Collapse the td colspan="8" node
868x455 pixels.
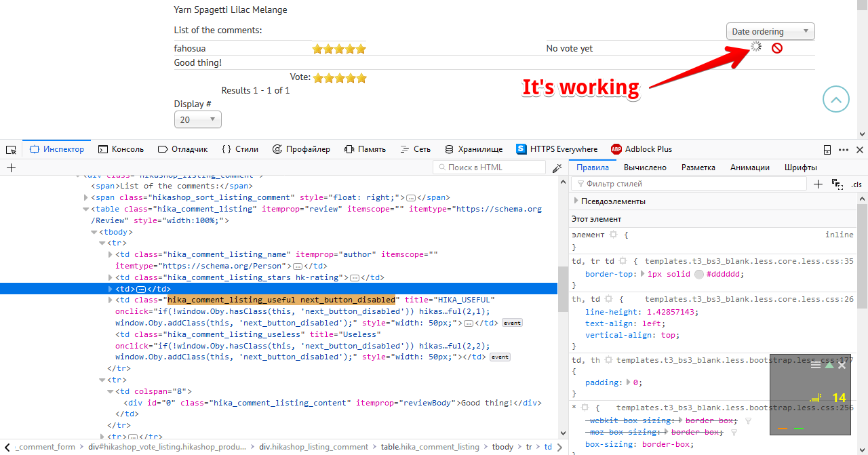(x=111, y=391)
